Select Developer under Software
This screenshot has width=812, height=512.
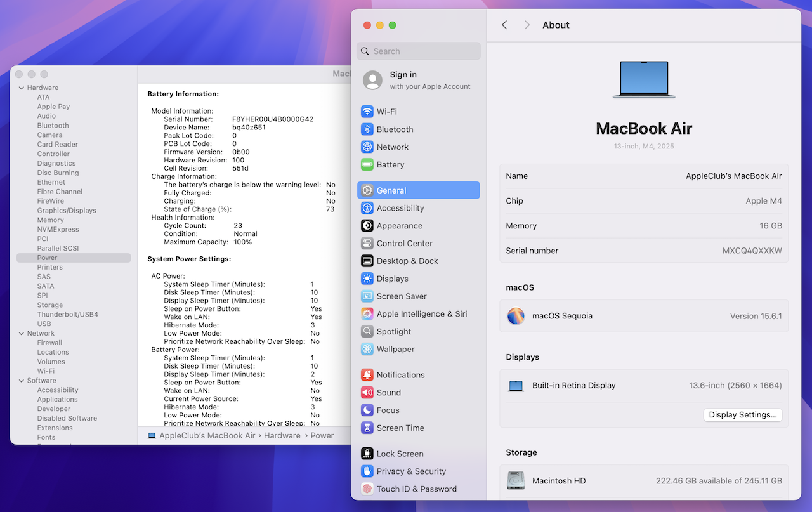[54, 409]
